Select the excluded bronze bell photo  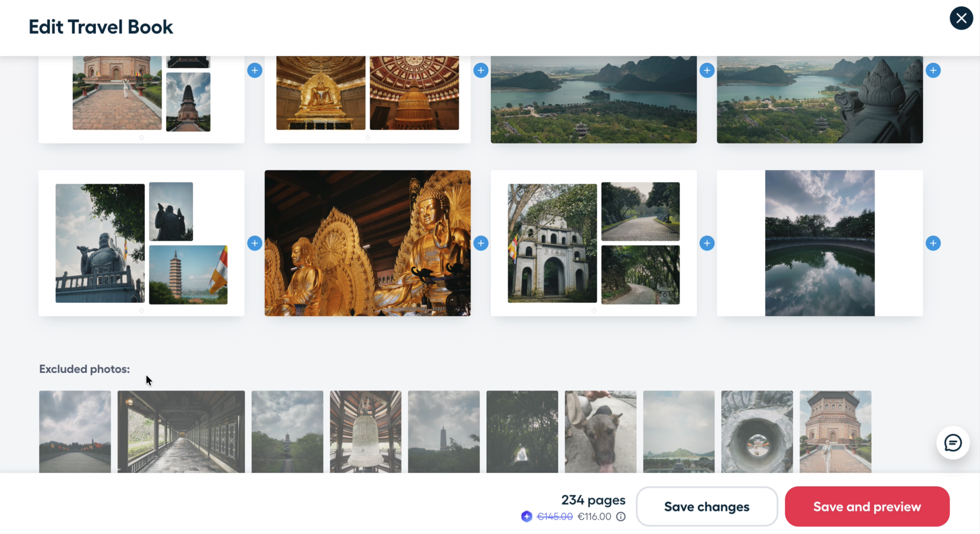tap(365, 432)
